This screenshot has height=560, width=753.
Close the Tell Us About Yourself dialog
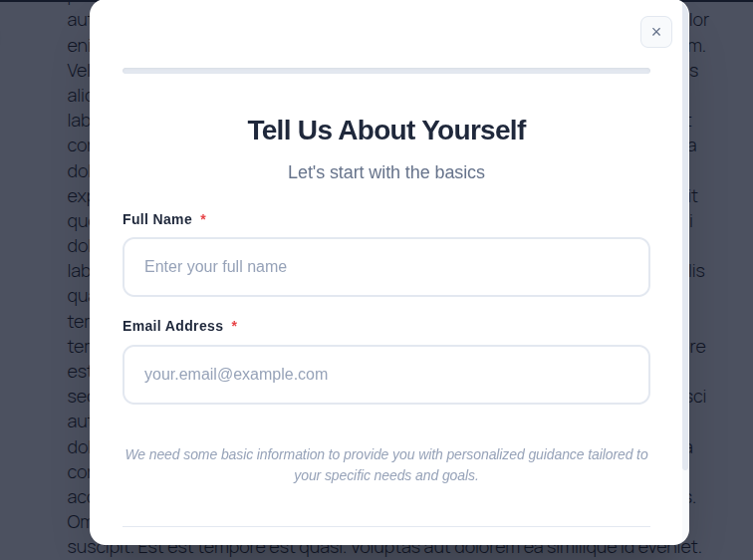656,32
